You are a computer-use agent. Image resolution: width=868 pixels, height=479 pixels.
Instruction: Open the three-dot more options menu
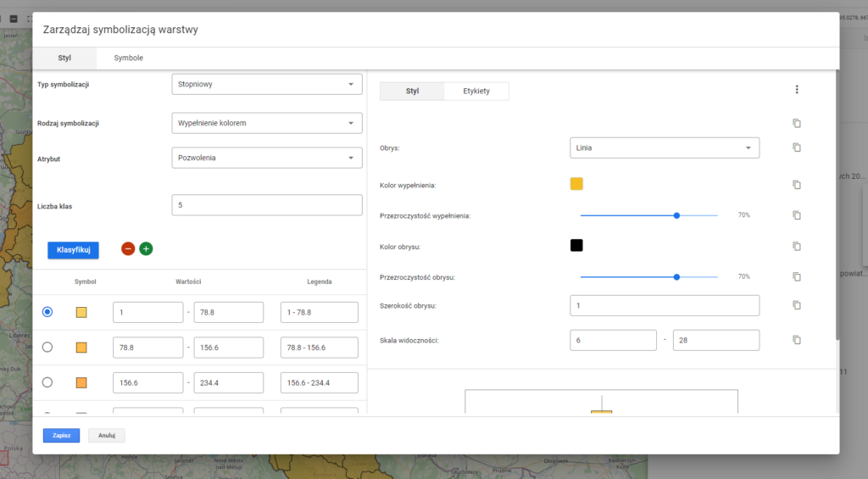point(796,90)
